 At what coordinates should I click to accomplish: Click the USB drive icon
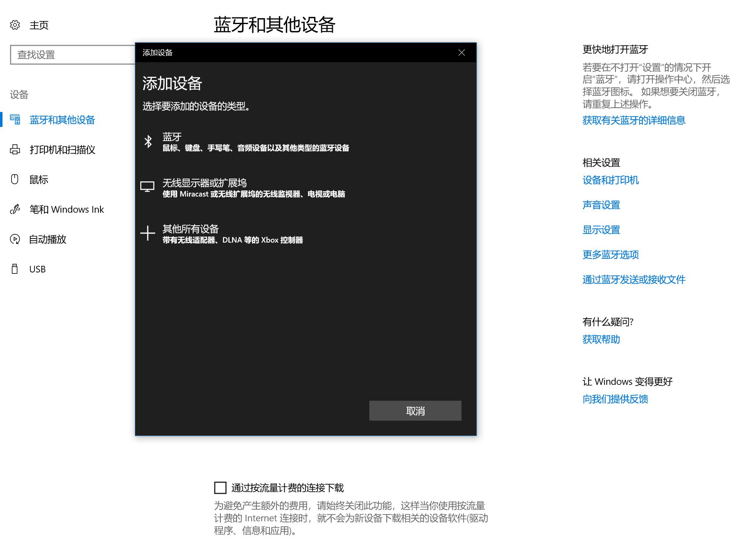point(15,269)
